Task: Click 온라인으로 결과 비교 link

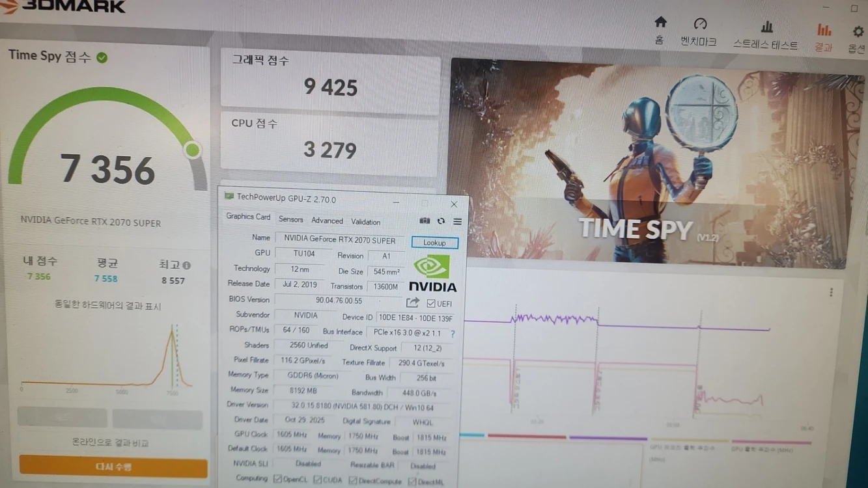Action: pos(110,443)
